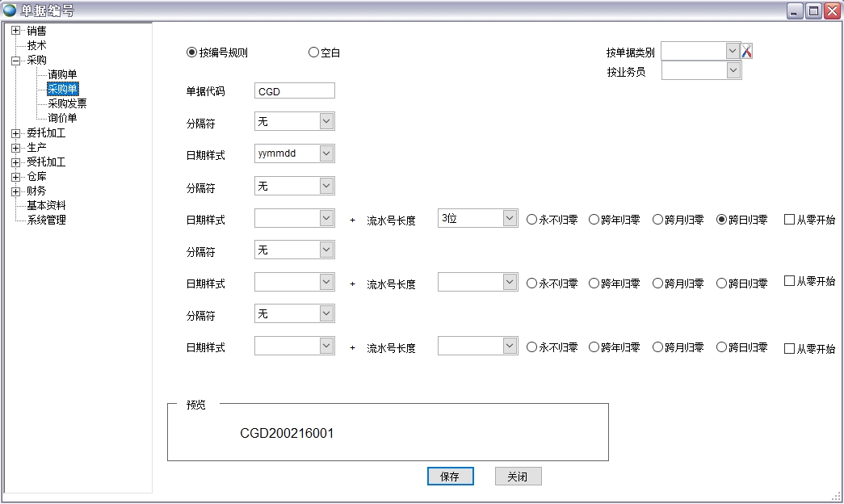Open 系统管理 from the sidebar

tap(44, 220)
